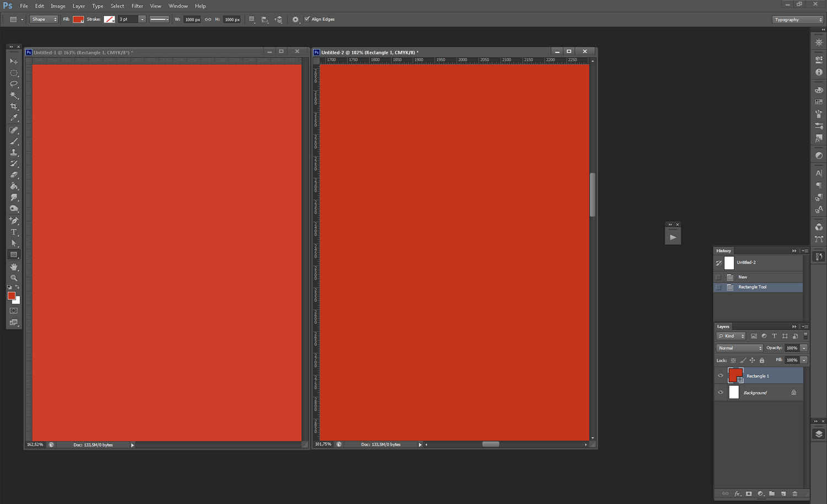Select the Hand tool
The width and height of the screenshot is (827, 504).
(x=14, y=267)
